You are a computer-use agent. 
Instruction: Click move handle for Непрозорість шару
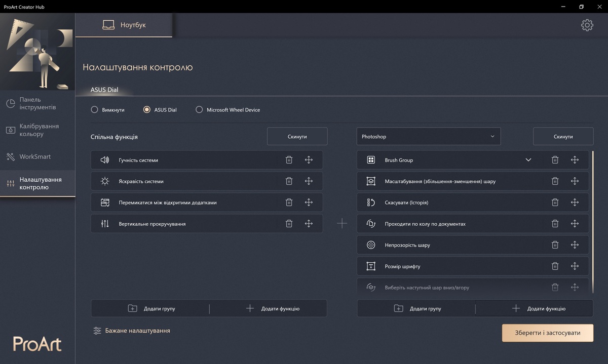[x=575, y=245]
